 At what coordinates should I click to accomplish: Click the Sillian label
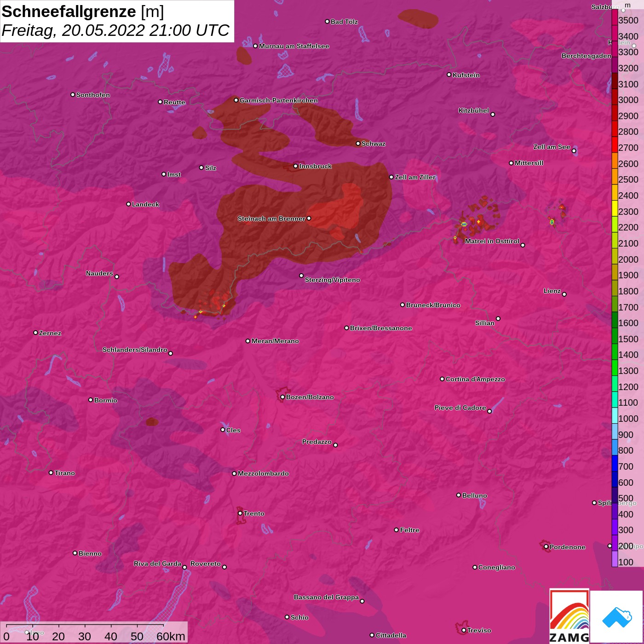485,323
